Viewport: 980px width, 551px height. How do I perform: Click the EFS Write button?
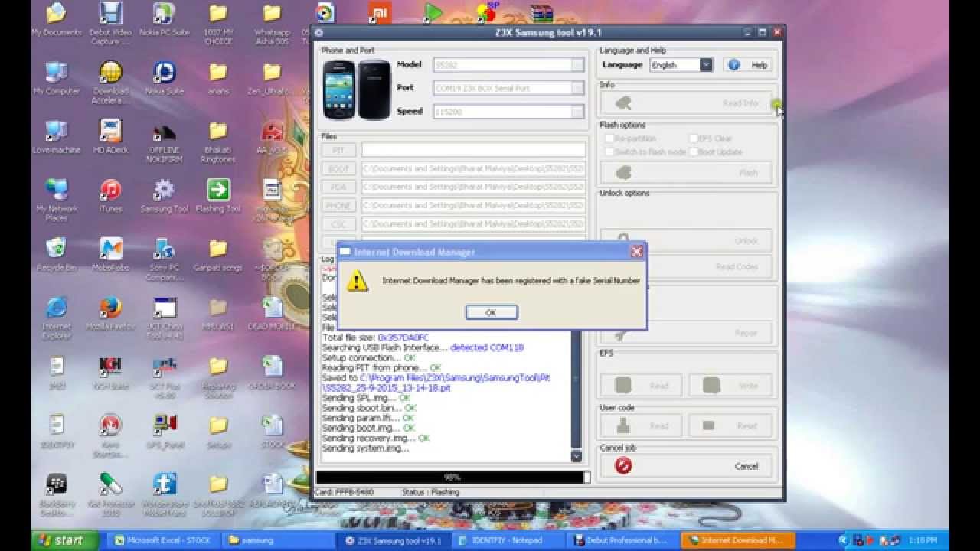pos(731,385)
